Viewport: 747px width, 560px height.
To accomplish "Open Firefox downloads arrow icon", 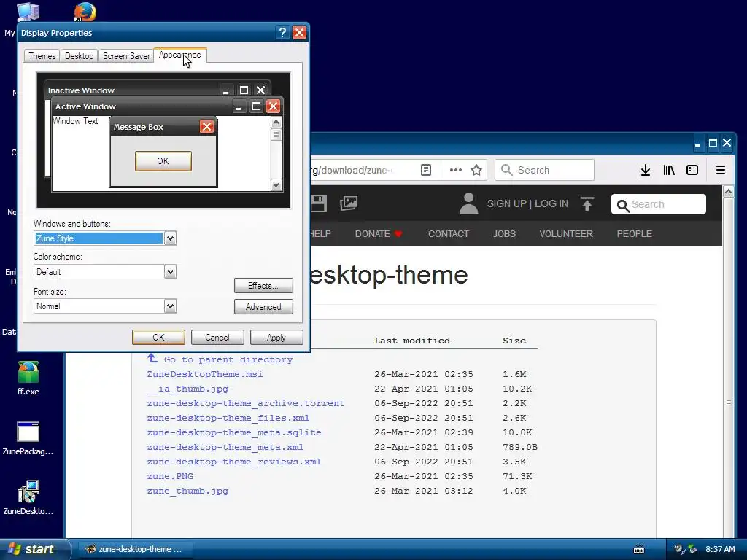I will point(645,170).
